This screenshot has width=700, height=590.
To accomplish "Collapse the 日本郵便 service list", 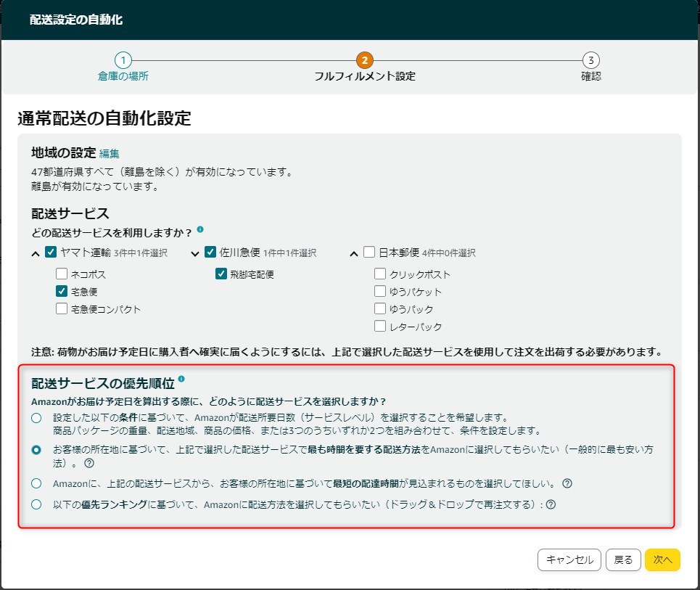I will (354, 254).
